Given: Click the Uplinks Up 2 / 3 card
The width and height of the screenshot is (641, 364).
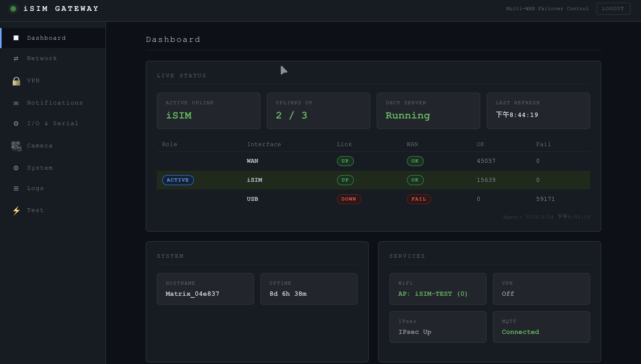Looking at the screenshot, I should (318, 111).
